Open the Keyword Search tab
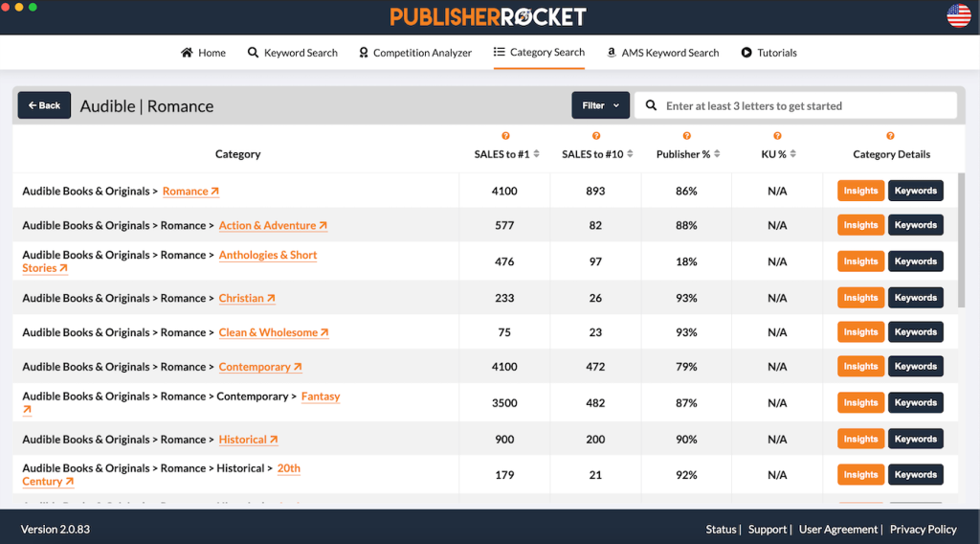This screenshot has height=544, width=980. (x=293, y=53)
